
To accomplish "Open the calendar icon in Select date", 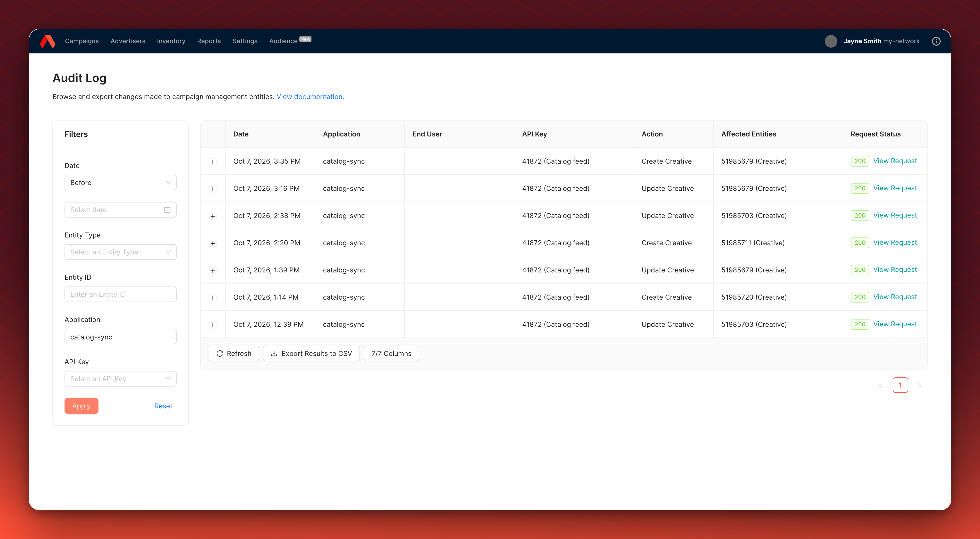I will click(167, 210).
